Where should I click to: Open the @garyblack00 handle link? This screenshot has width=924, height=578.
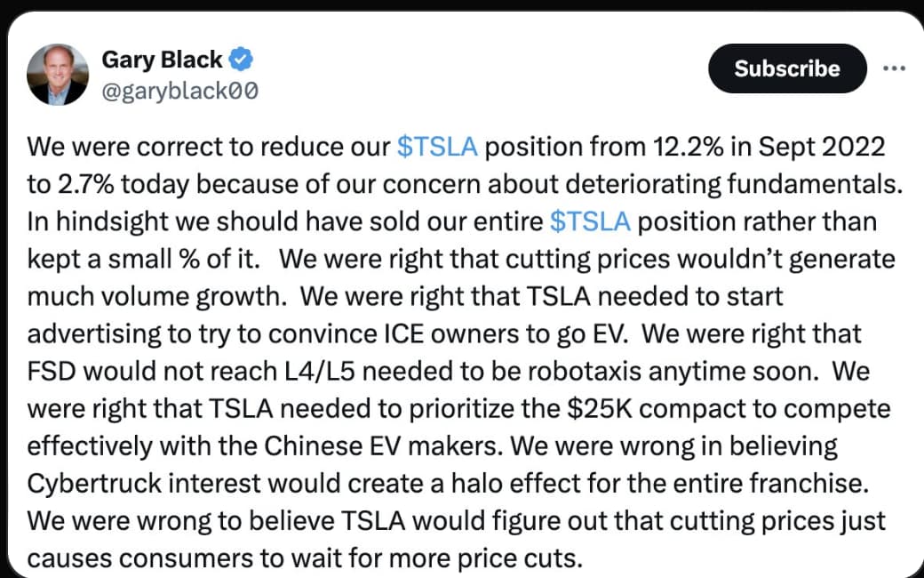click(x=180, y=90)
